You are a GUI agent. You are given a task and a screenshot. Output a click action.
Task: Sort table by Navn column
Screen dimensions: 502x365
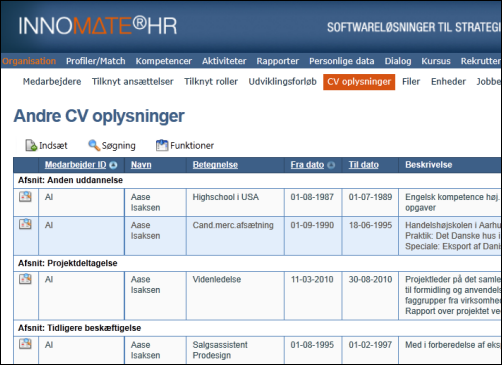point(141,165)
